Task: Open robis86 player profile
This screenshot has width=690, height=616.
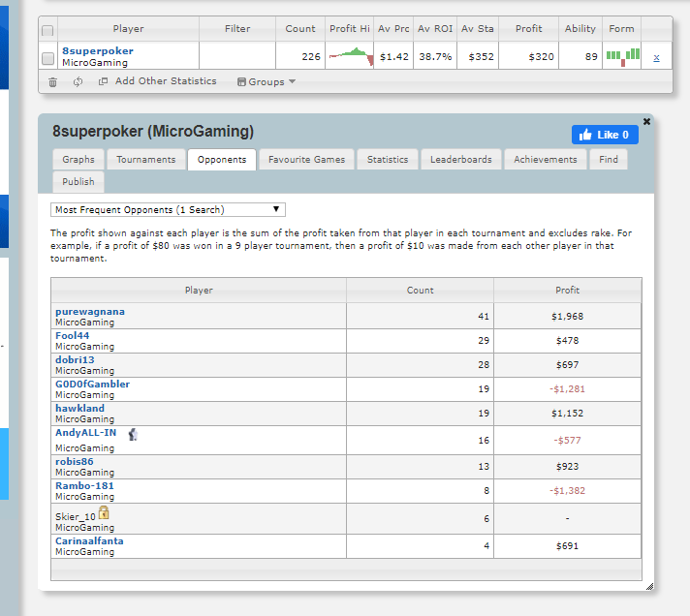Action: [x=75, y=461]
